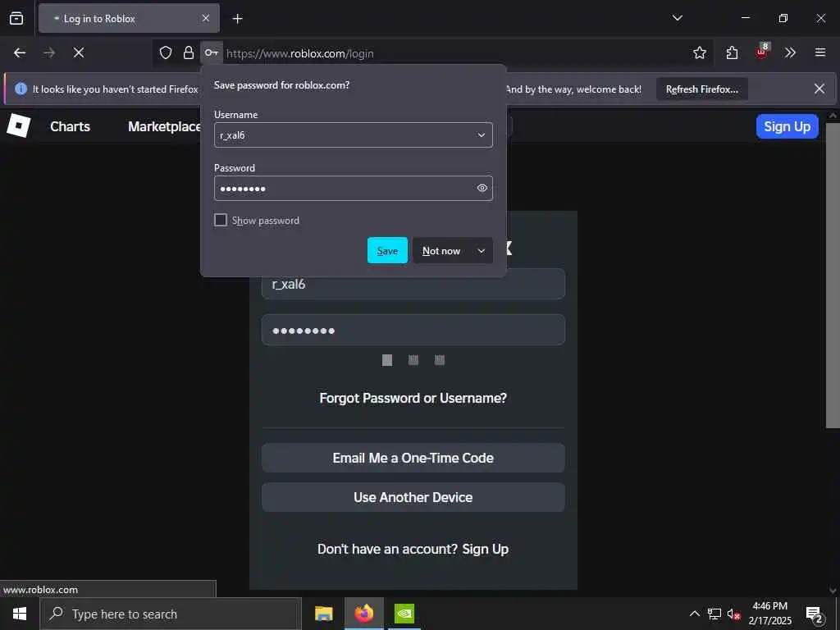
Task: Open the Marketplace menu item
Action: tap(164, 126)
